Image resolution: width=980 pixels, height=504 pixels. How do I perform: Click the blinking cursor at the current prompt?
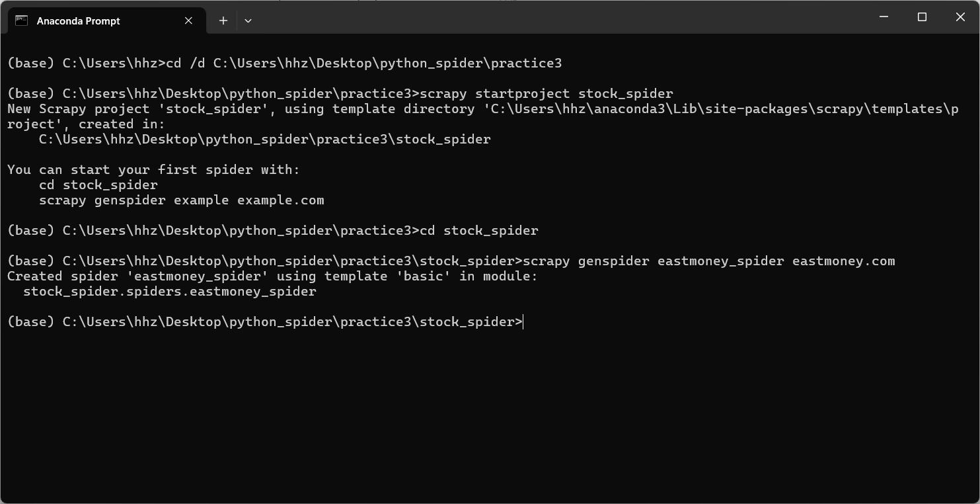523,322
